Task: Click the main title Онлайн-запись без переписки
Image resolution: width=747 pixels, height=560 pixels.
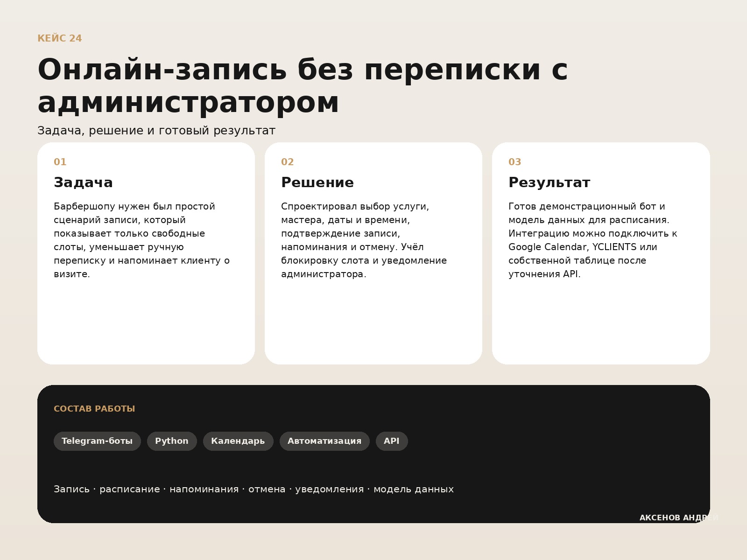Action: 303,86
